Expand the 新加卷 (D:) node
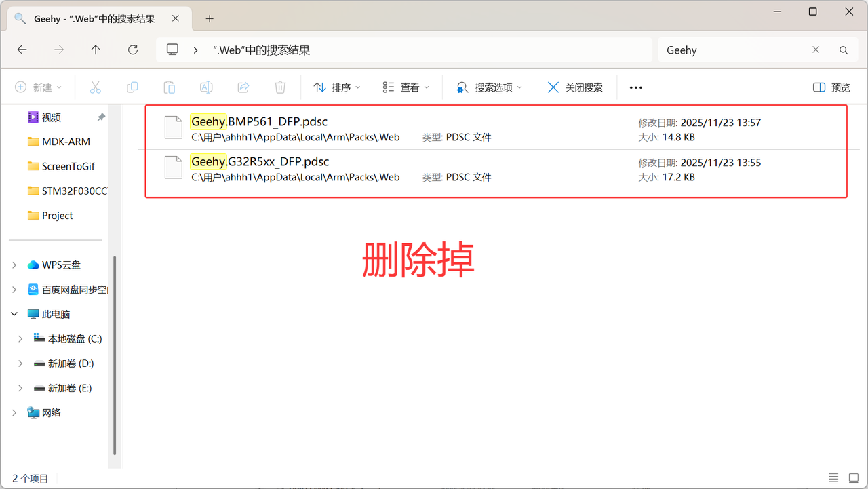The width and height of the screenshot is (868, 489). 21,364
